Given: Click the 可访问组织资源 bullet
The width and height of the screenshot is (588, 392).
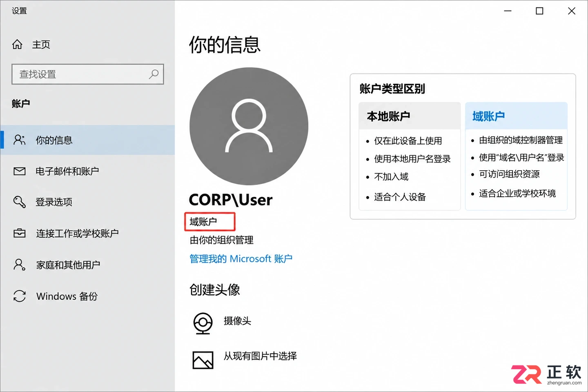Looking at the screenshot, I should [x=509, y=174].
